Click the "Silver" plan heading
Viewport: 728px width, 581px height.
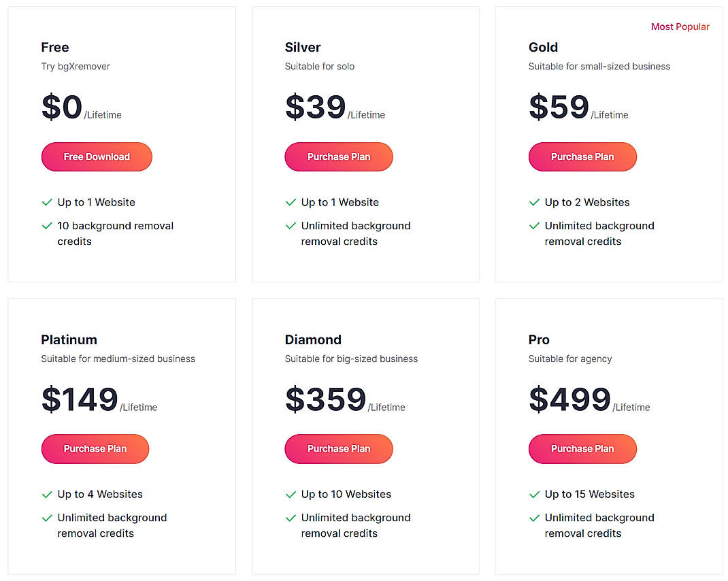302,47
